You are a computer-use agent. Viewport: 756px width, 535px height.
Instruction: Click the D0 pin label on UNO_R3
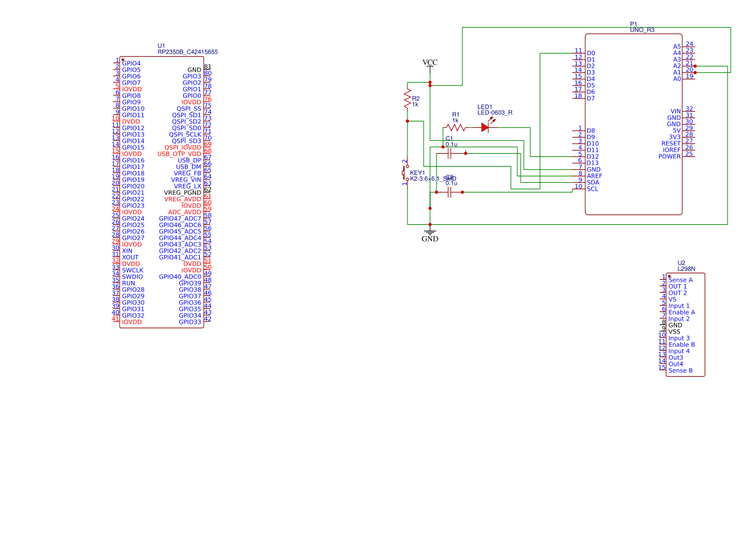[591, 53]
